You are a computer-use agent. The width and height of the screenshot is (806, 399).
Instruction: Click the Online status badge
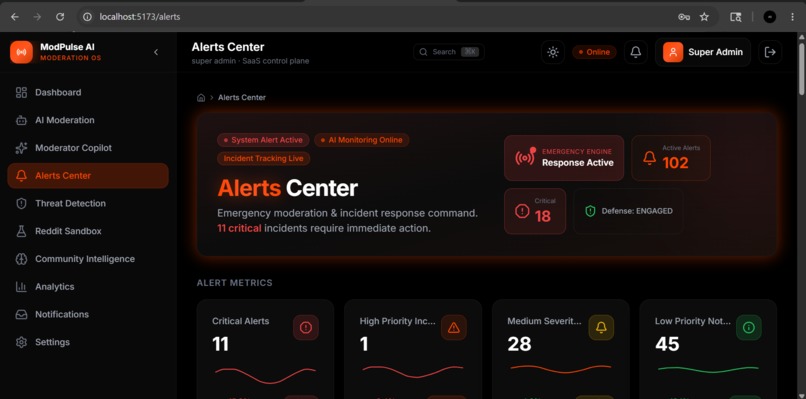[594, 52]
